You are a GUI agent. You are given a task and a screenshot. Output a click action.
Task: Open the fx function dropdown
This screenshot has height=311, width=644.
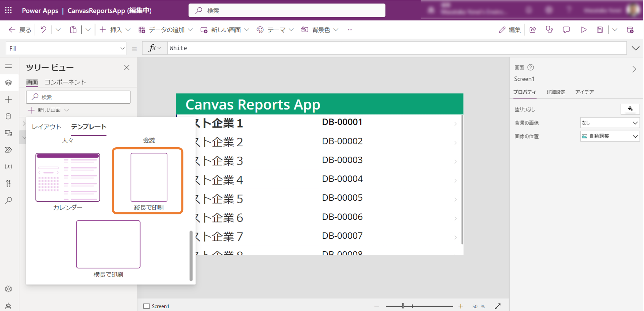click(x=155, y=48)
